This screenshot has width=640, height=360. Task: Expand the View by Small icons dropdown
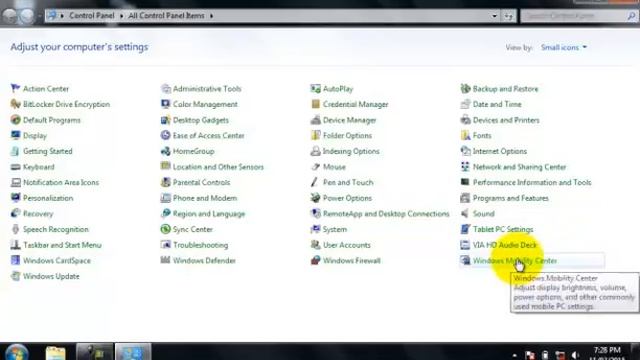pos(564,47)
